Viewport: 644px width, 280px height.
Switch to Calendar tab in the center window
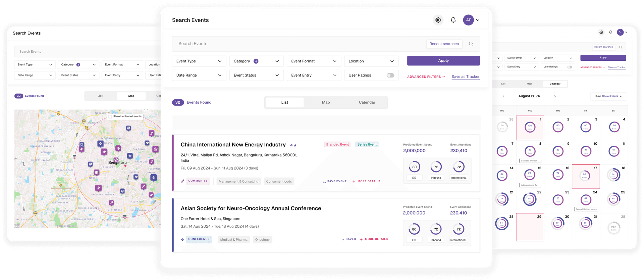click(x=367, y=102)
